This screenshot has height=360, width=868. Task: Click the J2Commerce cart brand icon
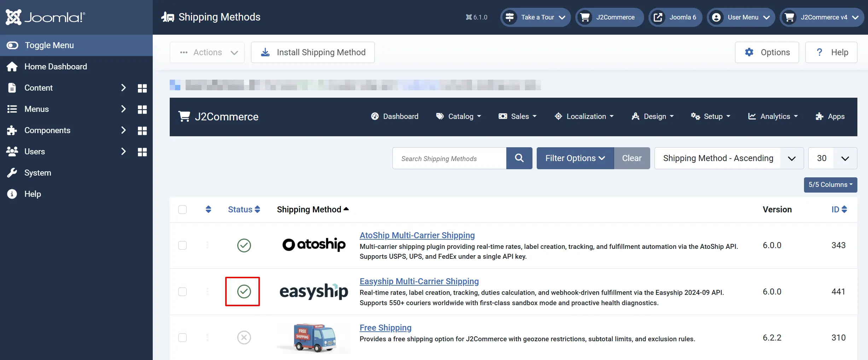pos(184,116)
